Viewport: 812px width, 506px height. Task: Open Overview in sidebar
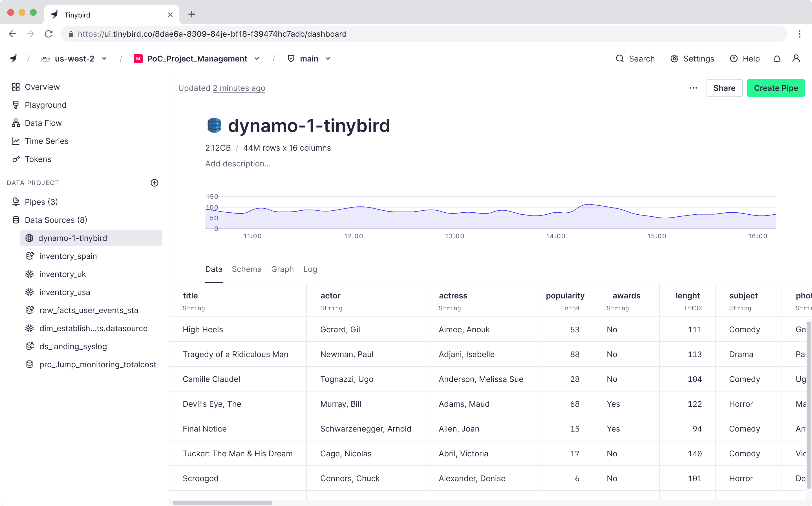click(42, 87)
